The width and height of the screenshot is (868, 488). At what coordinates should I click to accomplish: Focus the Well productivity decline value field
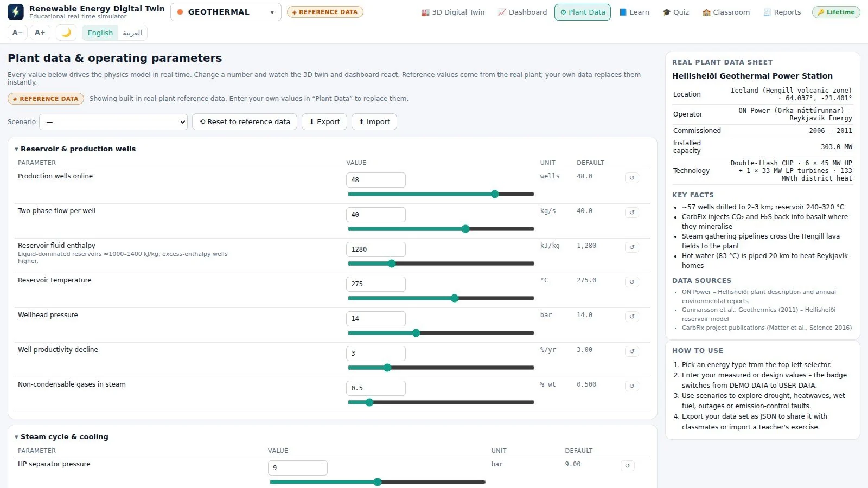376,354
